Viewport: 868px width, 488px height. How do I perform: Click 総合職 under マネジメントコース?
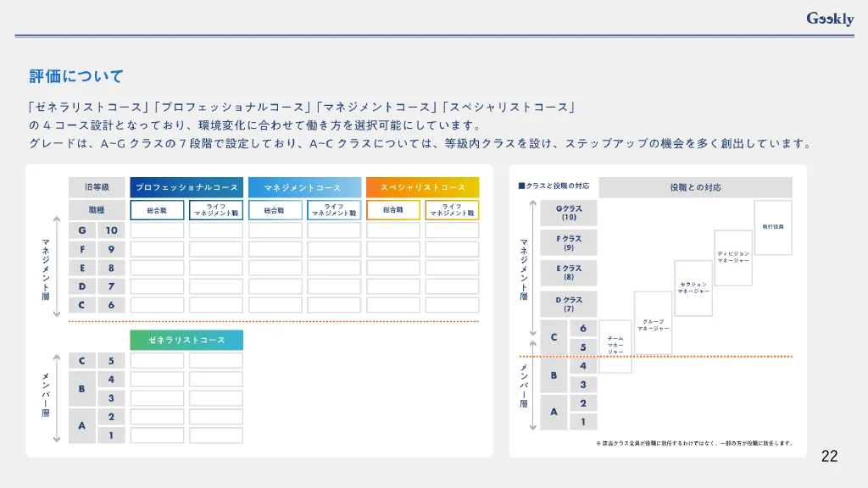point(275,210)
